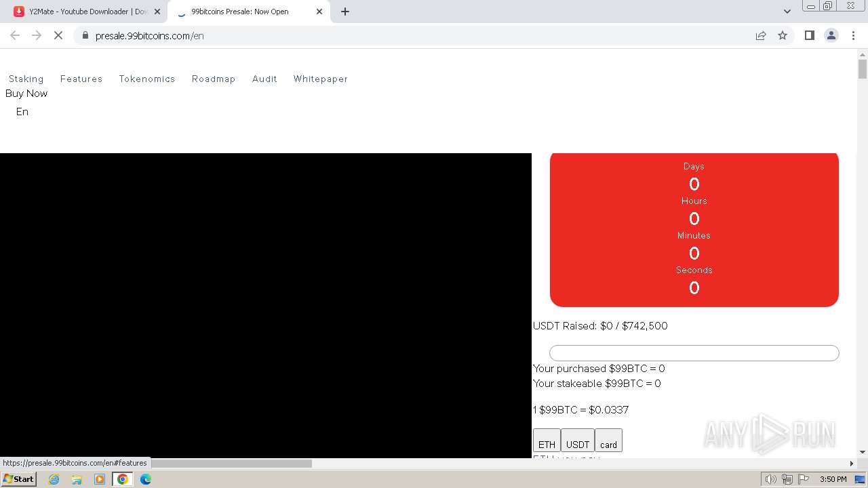Open Features section

(x=81, y=79)
